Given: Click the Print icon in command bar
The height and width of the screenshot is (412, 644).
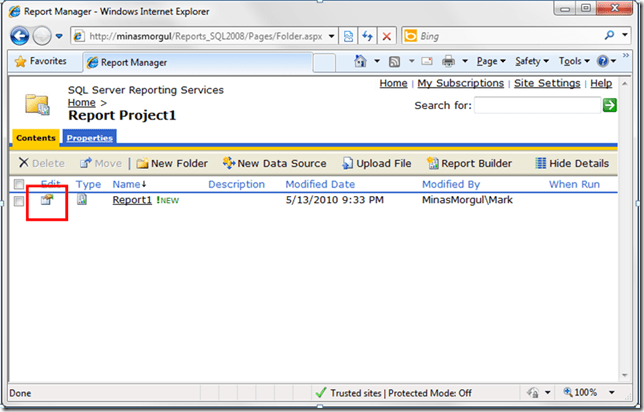Looking at the screenshot, I should (449, 62).
